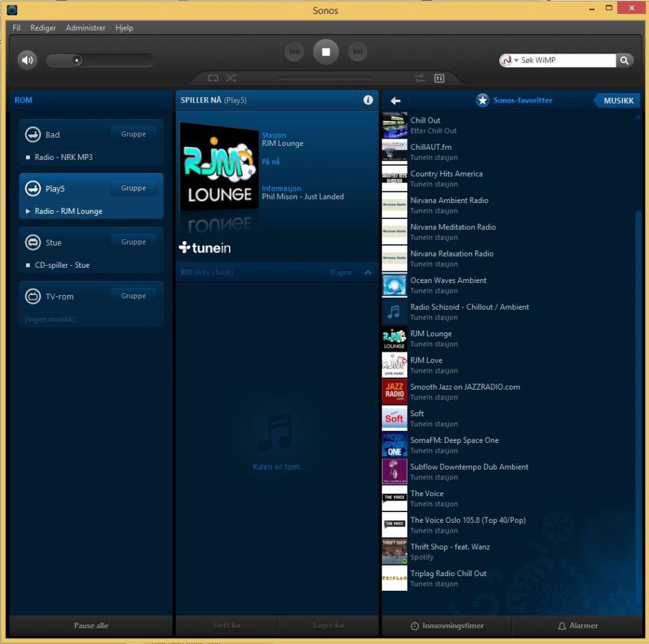Open the Rediger menu

pos(43,28)
